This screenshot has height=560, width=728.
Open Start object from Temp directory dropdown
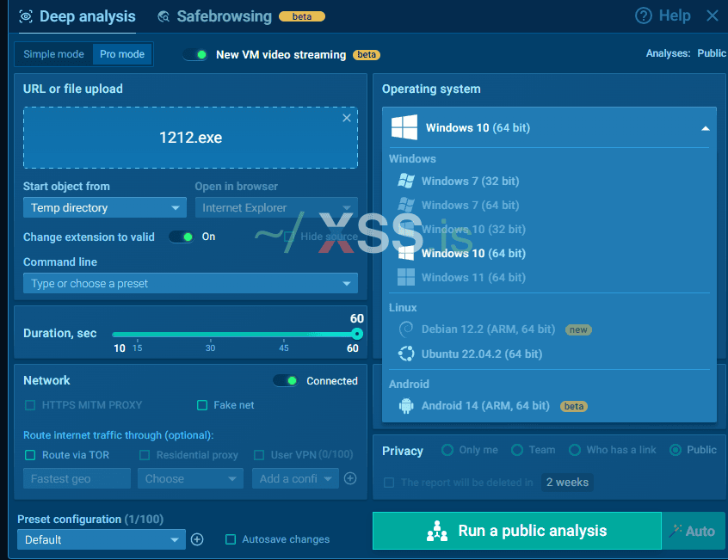[105, 207]
